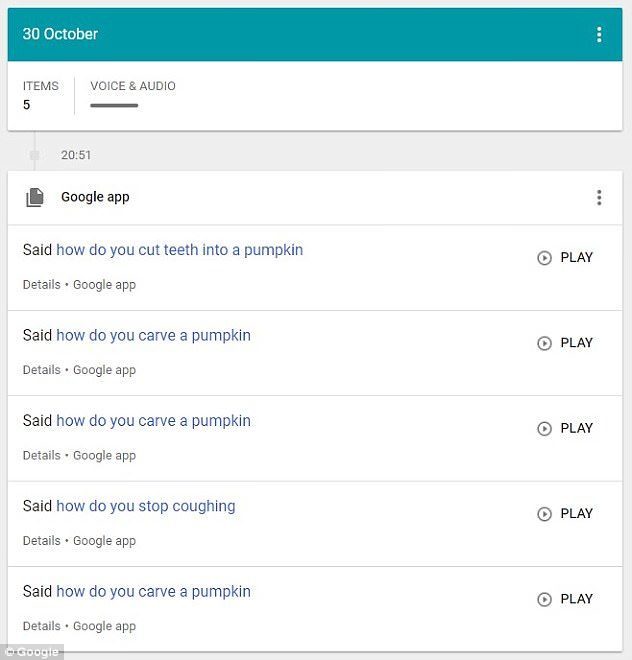Open the first 'how do you carve a pumpkin' link
This screenshot has height=660, width=632.
click(153, 335)
